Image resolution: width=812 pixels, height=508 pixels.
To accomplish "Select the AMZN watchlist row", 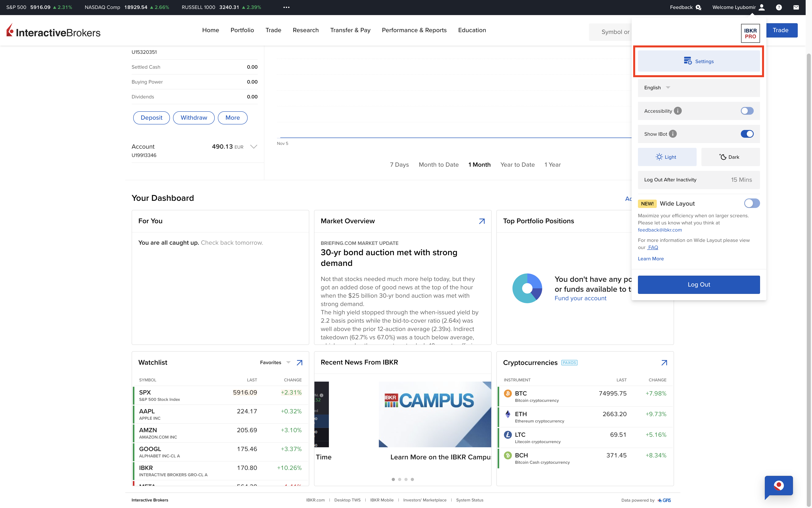I will [220, 433].
